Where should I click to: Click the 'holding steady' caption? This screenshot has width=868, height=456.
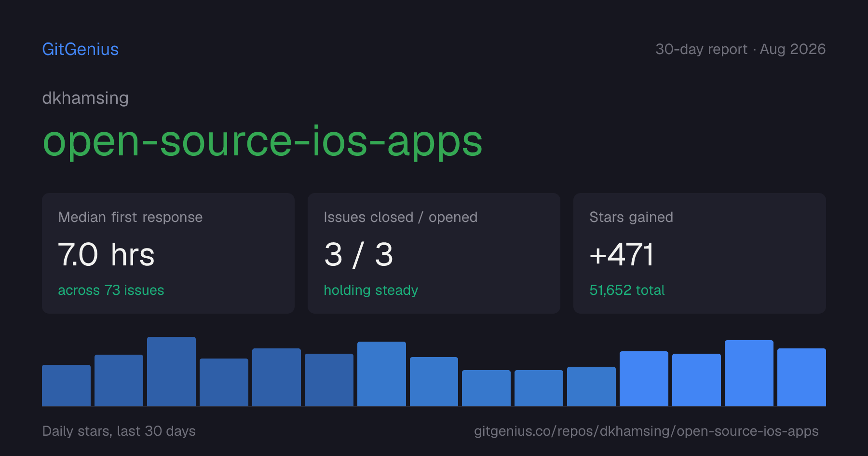click(x=371, y=290)
